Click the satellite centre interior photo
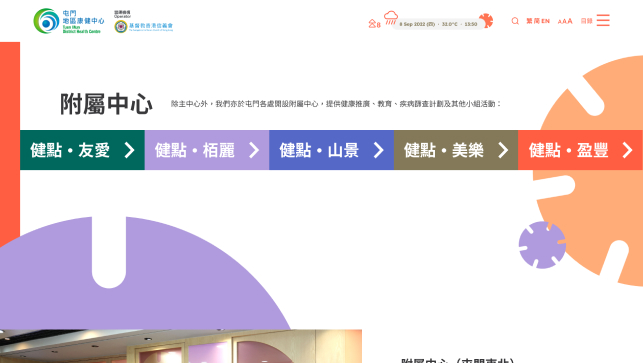This screenshot has width=643, height=363. point(181,346)
